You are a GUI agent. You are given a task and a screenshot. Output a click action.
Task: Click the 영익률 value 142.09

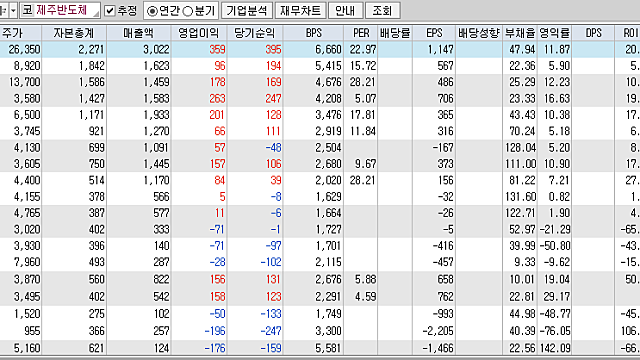tap(555, 348)
